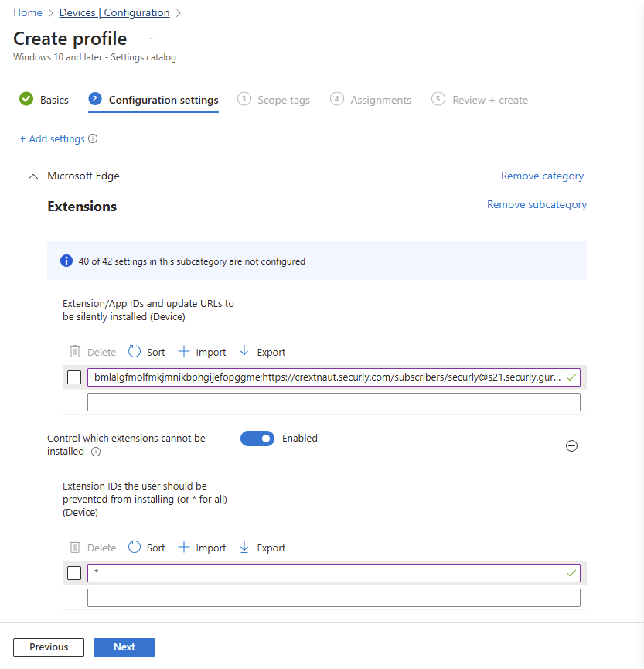The width and height of the screenshot is (644, 669).
Task: Click Export arrow icon for silently installed extensions
Action: (244, 352)
